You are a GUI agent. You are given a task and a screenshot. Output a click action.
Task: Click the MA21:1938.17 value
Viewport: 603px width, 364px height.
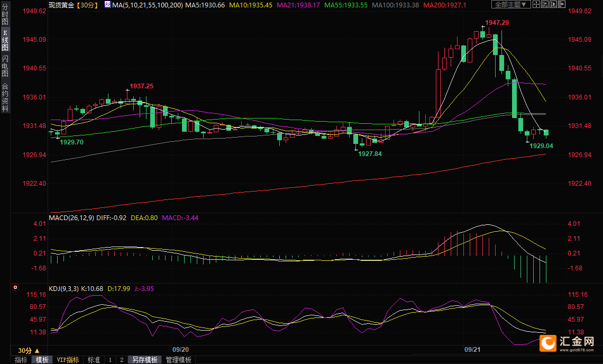click(298, 5)
